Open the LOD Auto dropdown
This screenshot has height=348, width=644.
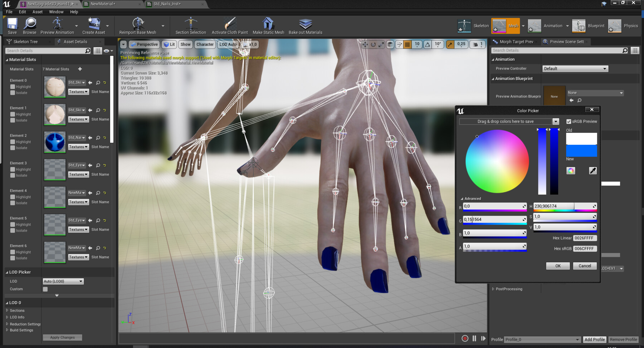coord(228,44)
